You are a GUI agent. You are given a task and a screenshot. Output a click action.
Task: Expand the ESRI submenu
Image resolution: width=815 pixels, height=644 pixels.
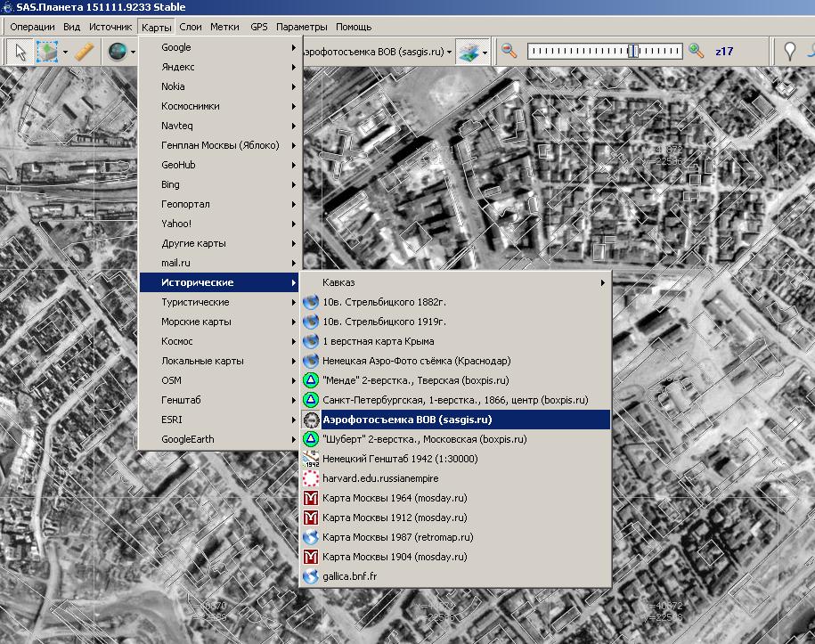coord(220,420)
